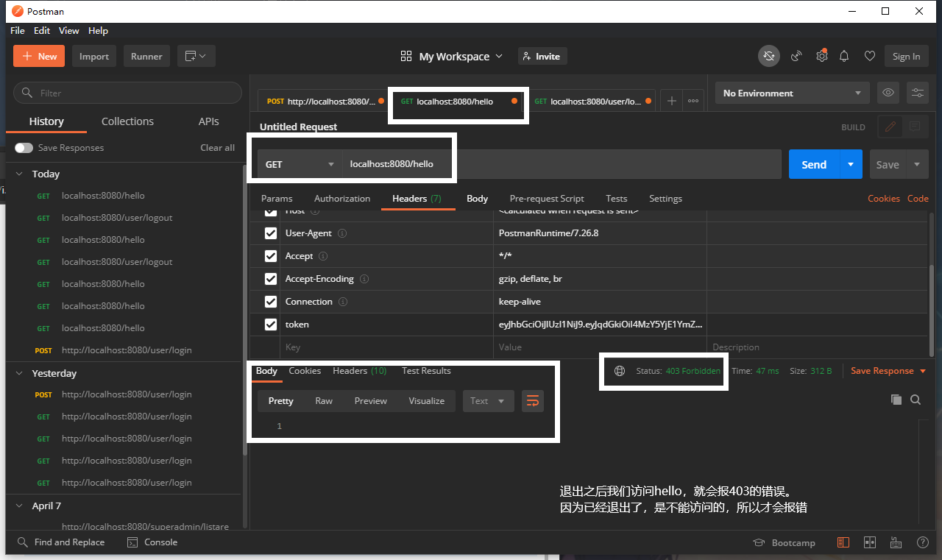Open the No Environment dropdown
Viewport: 942px width, 560px height.
point(792,93)
